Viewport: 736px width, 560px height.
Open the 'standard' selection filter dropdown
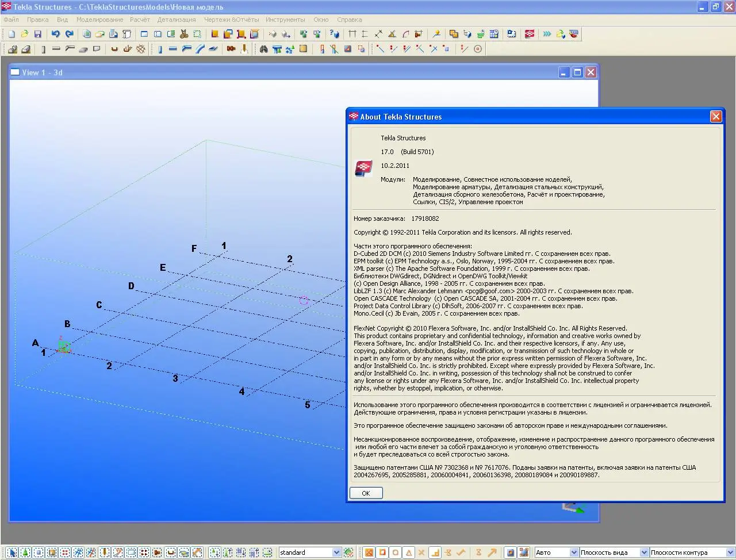pyautogui.click(x=336, y=553)
